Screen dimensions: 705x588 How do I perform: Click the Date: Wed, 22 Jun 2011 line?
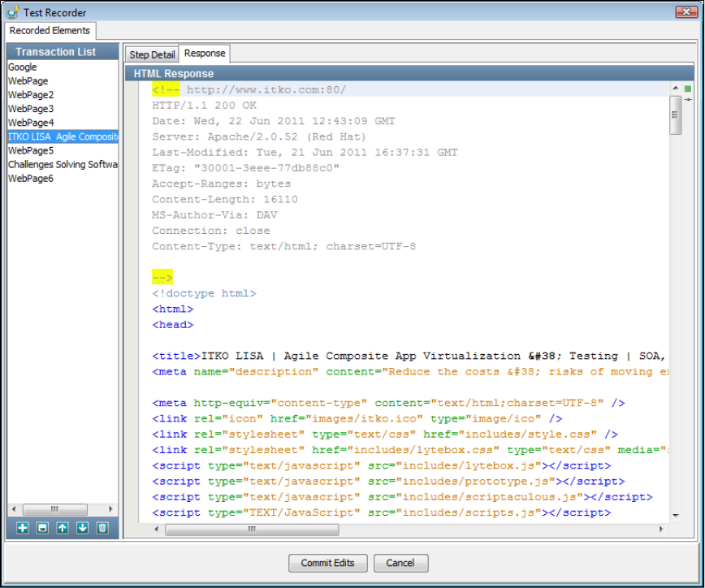coord(274,121)
